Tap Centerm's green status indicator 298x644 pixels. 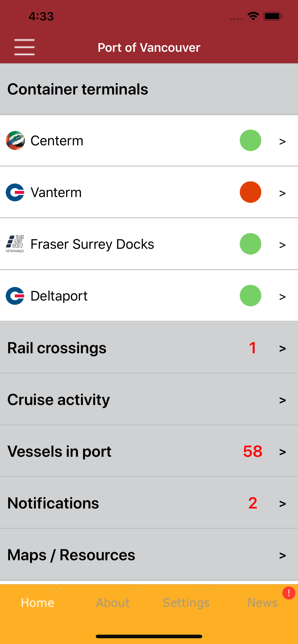250,140
